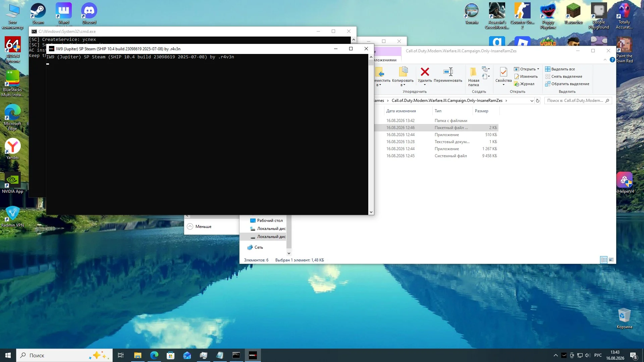This screenshot has height=362, width=644.
Task: Switch to the cmd window taskbar icon
Action: (x=236, y=355)
